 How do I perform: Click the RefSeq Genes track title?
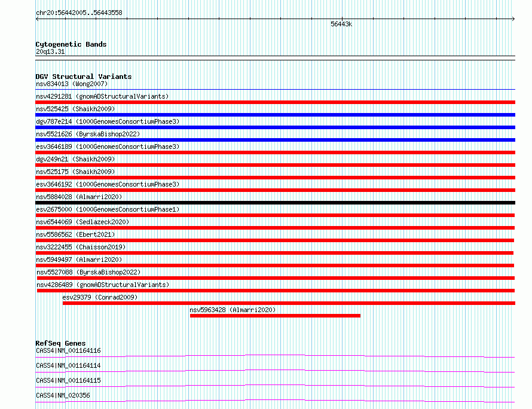tap(60, 343)
